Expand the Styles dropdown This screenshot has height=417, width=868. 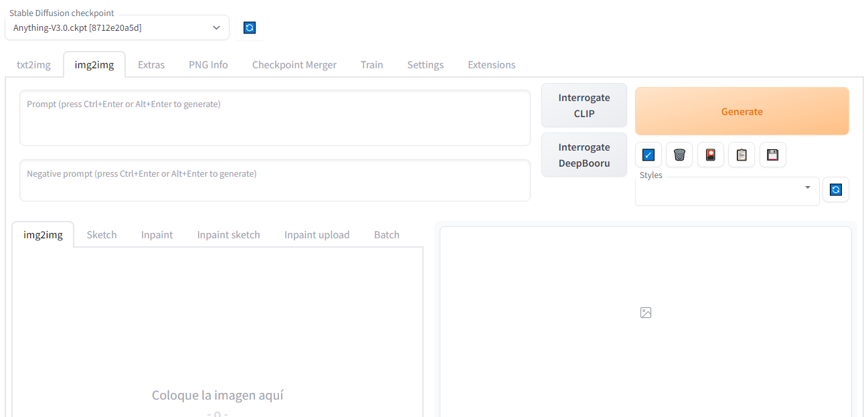(x=727, y=191)
